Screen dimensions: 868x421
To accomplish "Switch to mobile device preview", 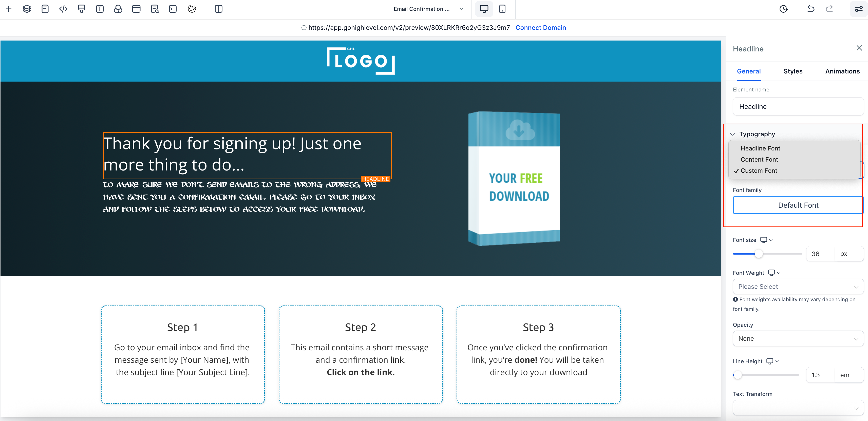I will coord(502,9).
